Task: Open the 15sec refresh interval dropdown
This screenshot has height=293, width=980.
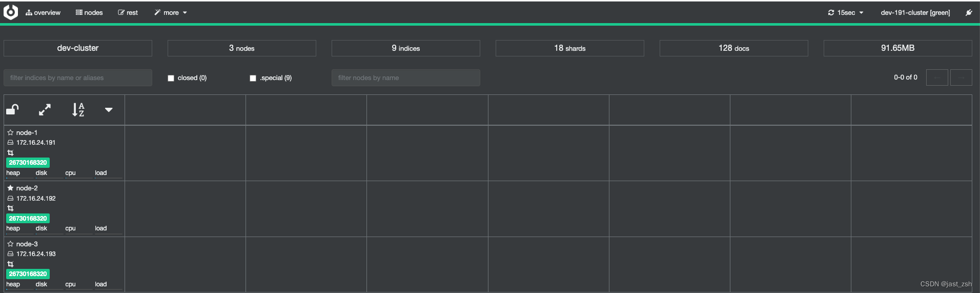Action: (x=846, y=12)
